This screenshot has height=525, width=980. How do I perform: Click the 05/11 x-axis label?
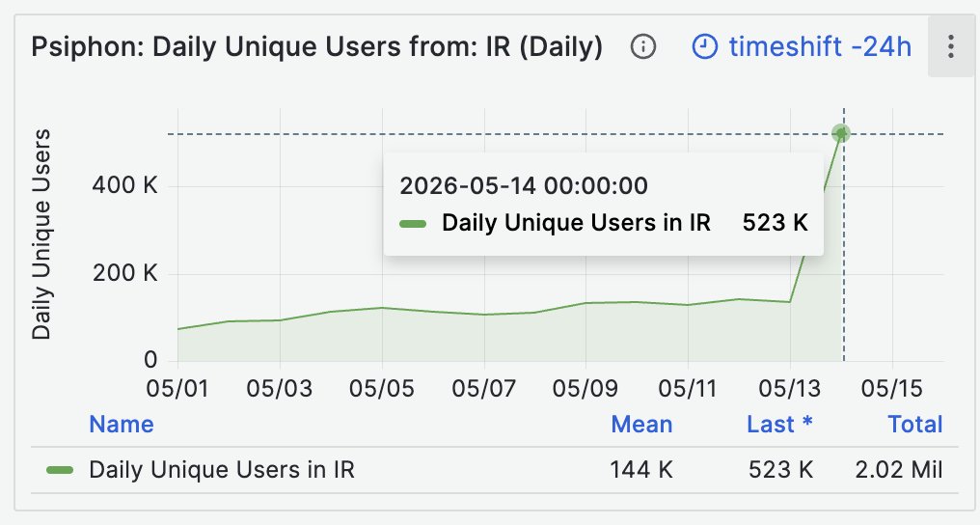pyautogui.click(x=687, y=389)
